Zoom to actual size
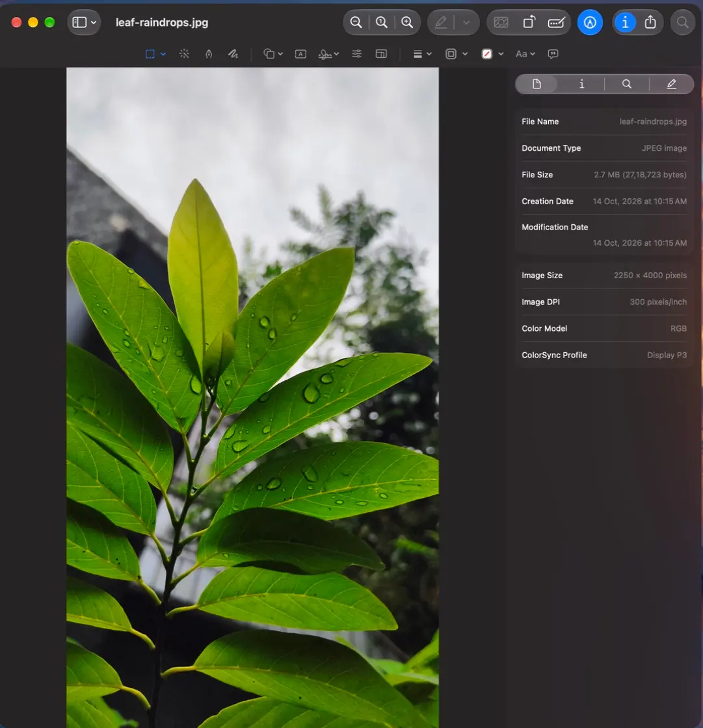Image resolution: width=703 pixels, height=728 pixels. [x=382, y=22]
